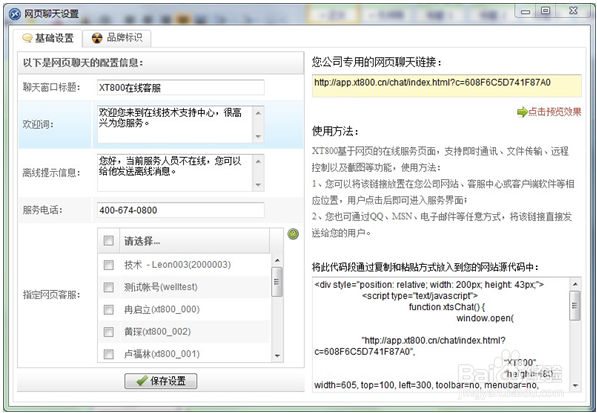The width and height of the screenshot is (597, 413).
Task: Select the 卢福林(xt800_001) checkbox
Action: (x=109, y=354)
